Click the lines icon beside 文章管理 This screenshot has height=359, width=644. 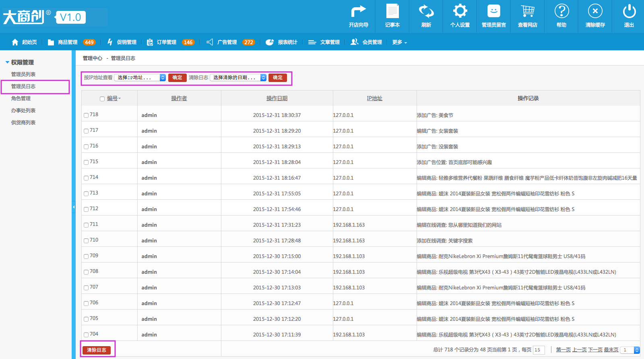click(312, 42)
